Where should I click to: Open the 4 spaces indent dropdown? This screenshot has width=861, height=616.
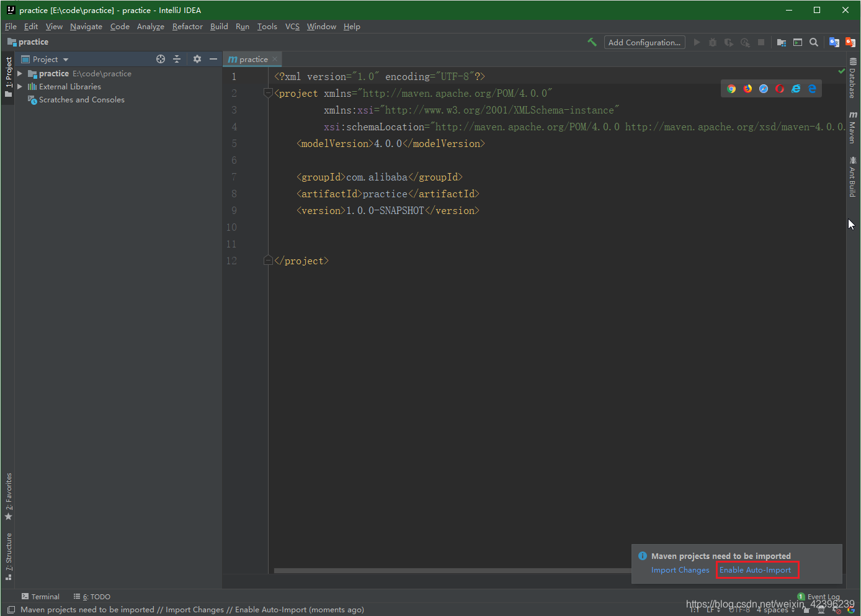click(775, 610)
